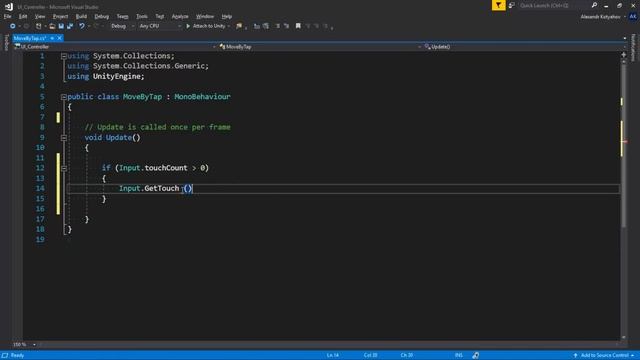
Task: Collapse the if touchCount block
Action: [x=64, y=168]
